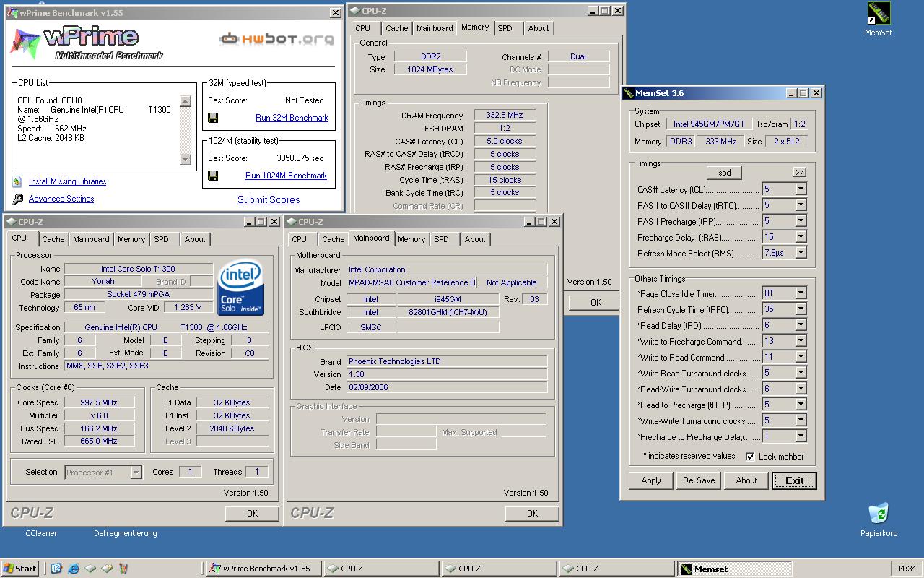Viewport: 924px width, 578px height.
Task: Open the Page Close Idle Timer dropdown
Action: (800, 293)
